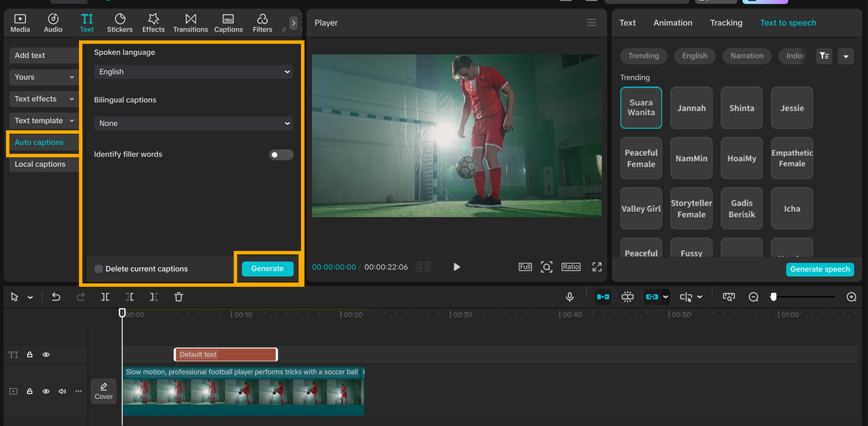Select Local captions menu item

click(41, 165)
